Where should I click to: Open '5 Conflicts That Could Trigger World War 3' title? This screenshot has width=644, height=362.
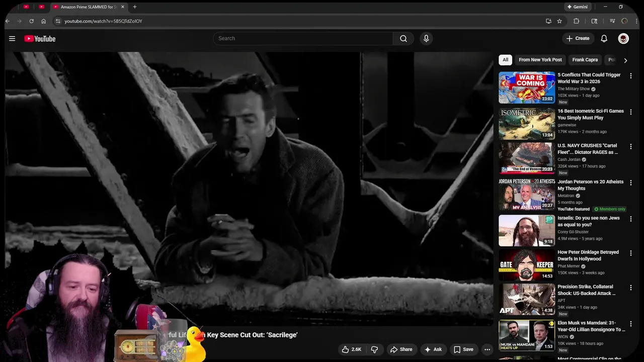pos(589,78)
